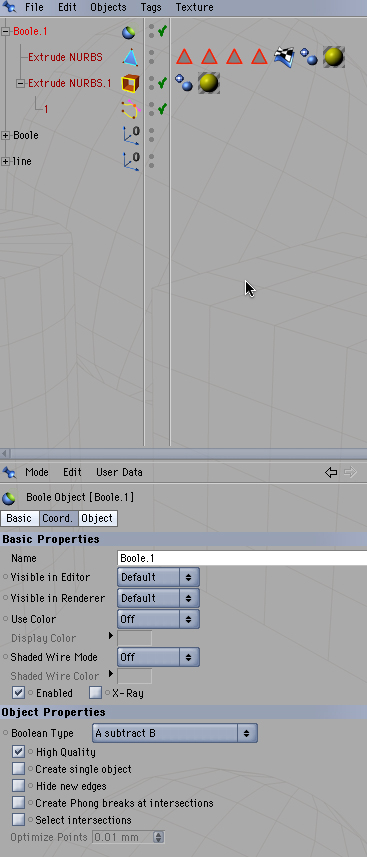
Task: Click Boole Object icon in attribute header
Action: (9, 498)
